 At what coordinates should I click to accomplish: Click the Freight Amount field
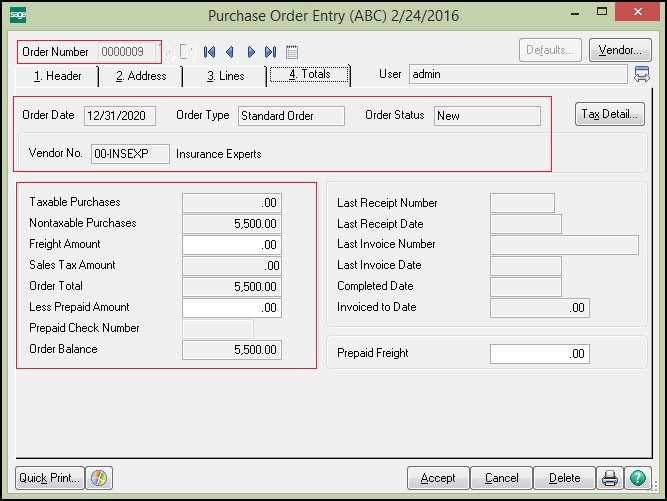(x=231, y=245)
